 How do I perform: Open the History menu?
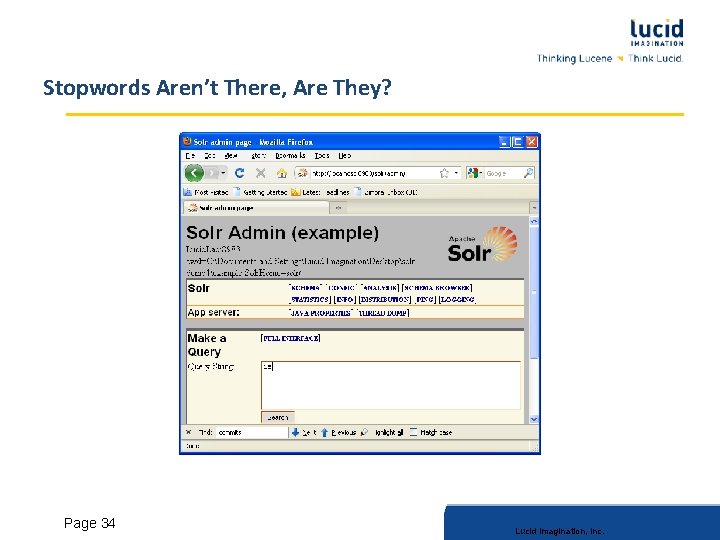point(259,156)
